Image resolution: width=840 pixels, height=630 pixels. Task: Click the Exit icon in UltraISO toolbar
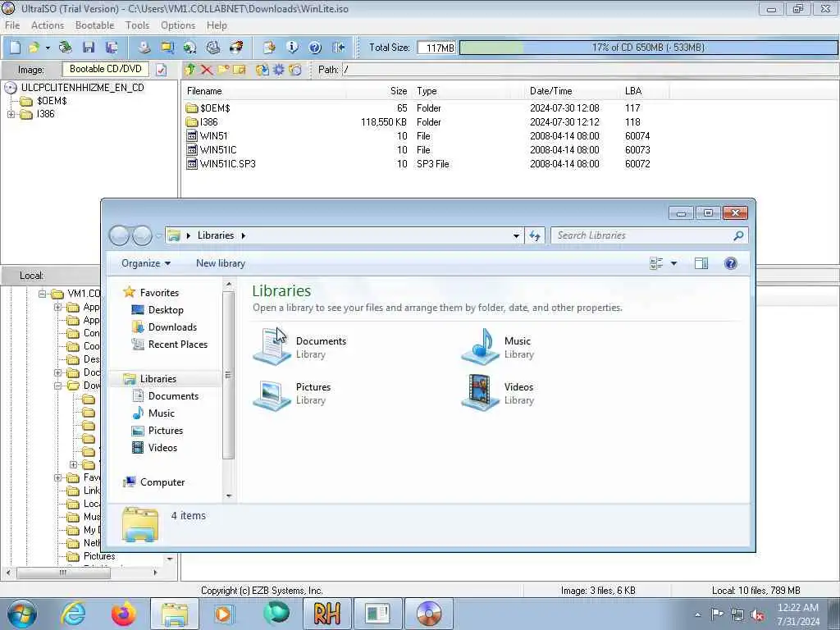coord(338,48)
